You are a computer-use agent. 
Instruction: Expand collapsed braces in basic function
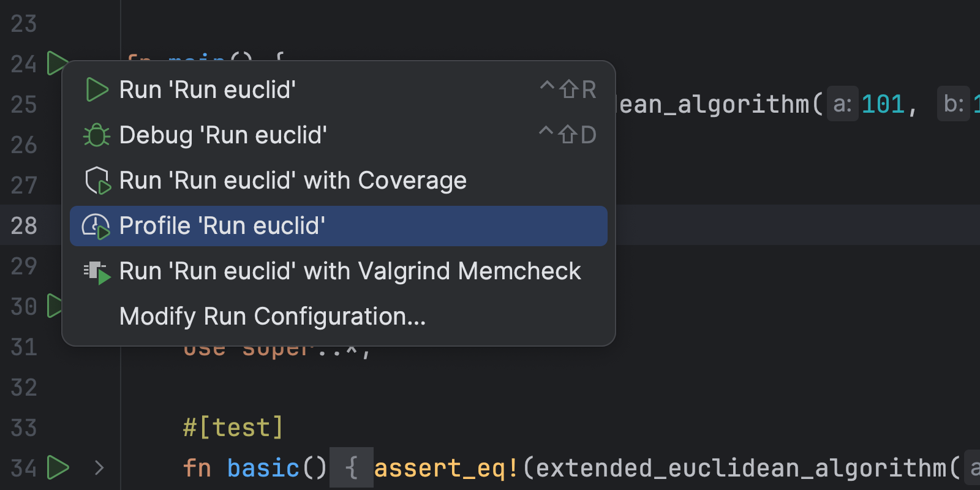pyautogui.click(x=351, y=469)
